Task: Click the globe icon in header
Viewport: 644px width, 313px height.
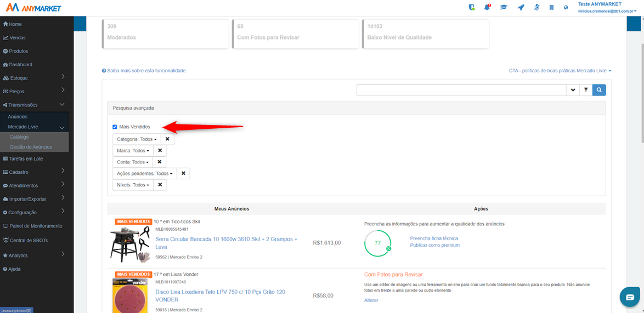Action: click(566, 7)
